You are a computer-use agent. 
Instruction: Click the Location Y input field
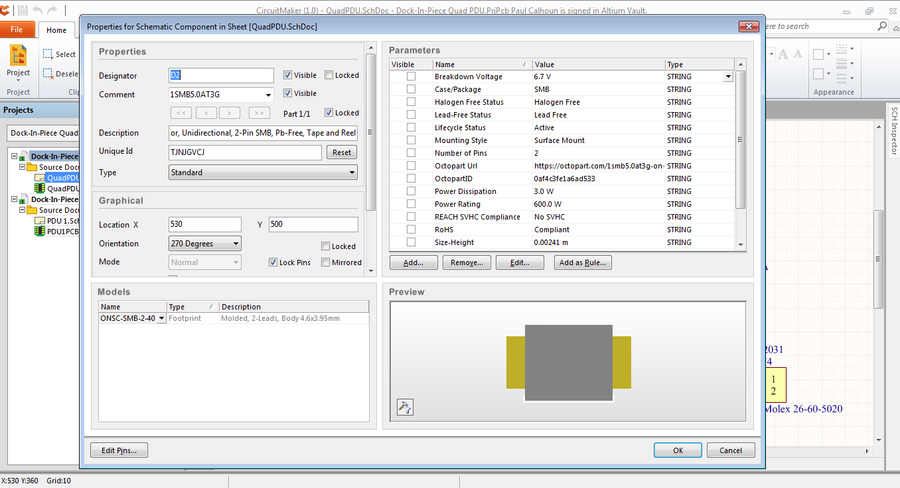click(x=313, y=224)
